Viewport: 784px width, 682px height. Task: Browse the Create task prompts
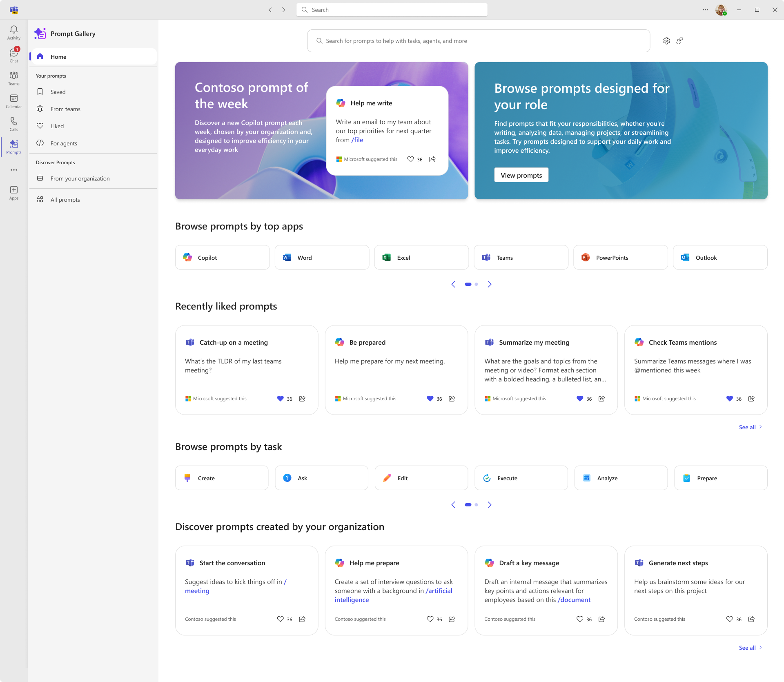(222, 478)
